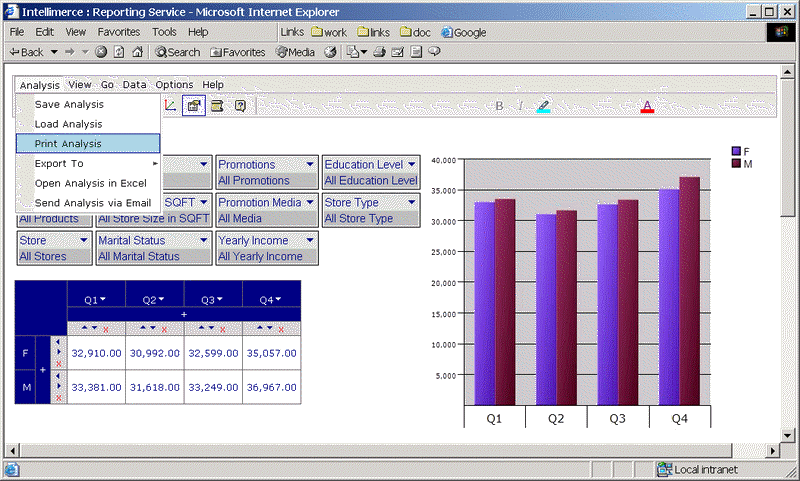Click the All Promotions value link
Screen dimensions: 800x481
pos(254,180)
